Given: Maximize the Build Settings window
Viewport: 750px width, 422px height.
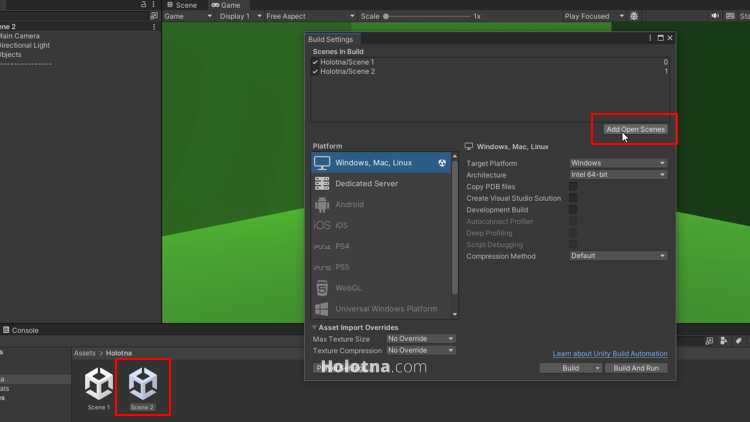Looking at the screenshot, I should coord(661,38).
